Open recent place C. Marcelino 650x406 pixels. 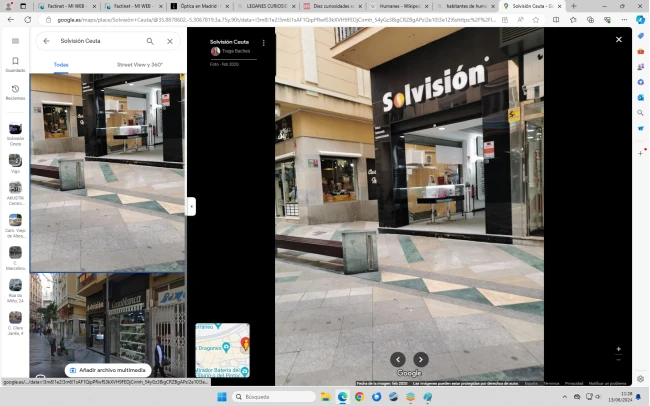tap(15, 258)
